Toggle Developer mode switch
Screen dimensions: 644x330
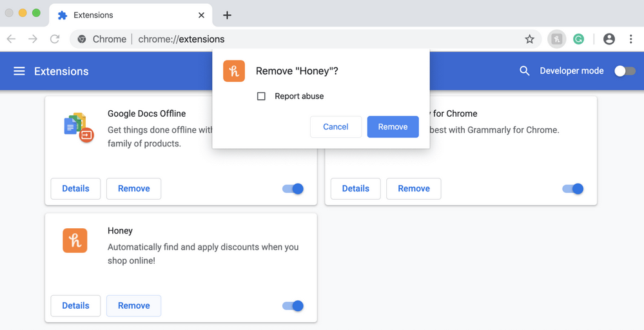pos(625,71)
